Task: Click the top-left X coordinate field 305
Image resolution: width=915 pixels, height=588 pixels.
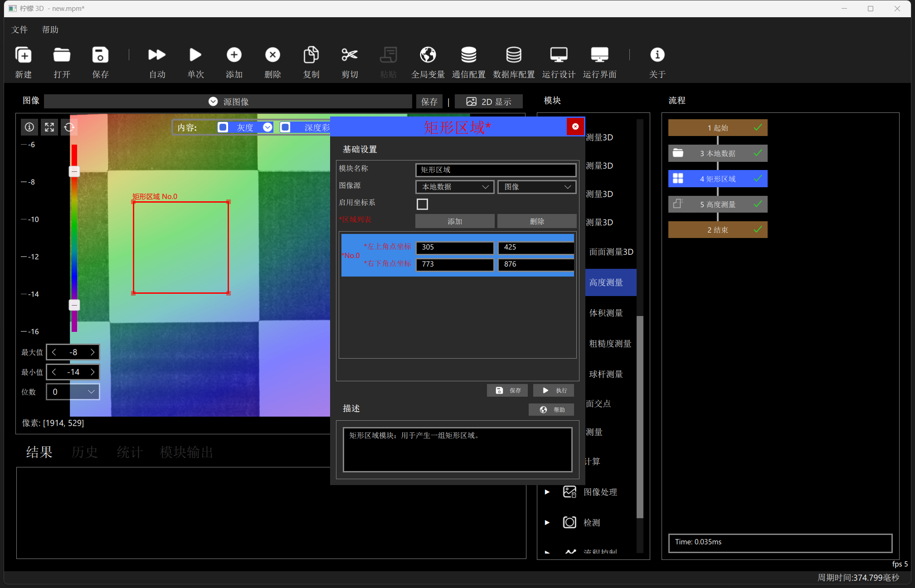Action: tap(455, 247)
